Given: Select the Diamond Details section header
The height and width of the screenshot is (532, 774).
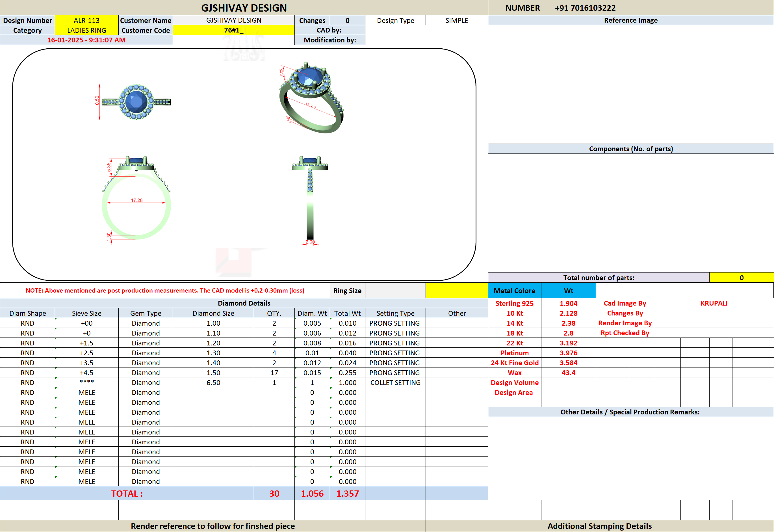Looking at the screenshot, I should tap(244, 303).
